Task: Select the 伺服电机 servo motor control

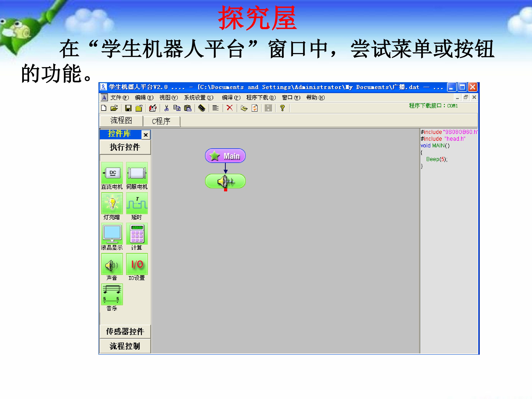Action: tap(137, 173)
